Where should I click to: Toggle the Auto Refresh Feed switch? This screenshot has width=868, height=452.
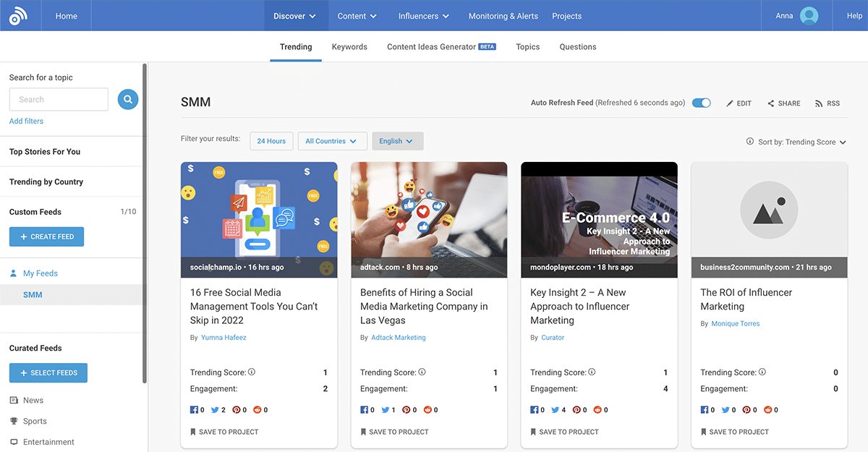(701, 103)
